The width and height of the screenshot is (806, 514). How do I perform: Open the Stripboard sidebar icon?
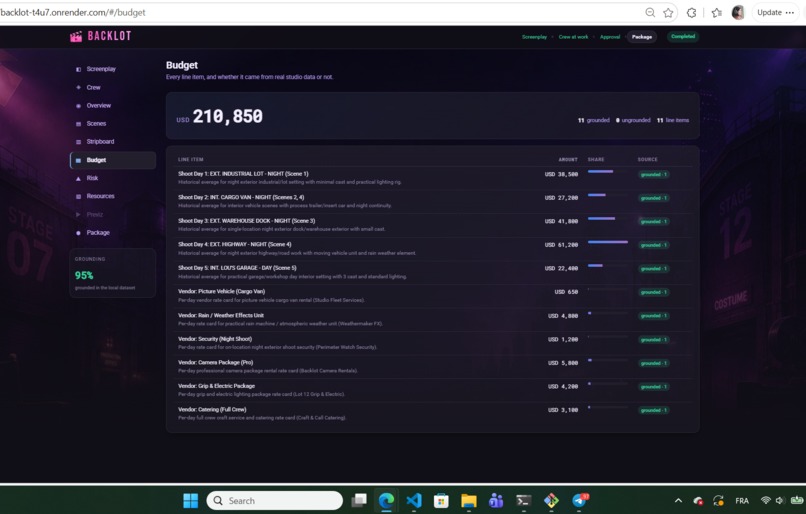pos(78,142)
